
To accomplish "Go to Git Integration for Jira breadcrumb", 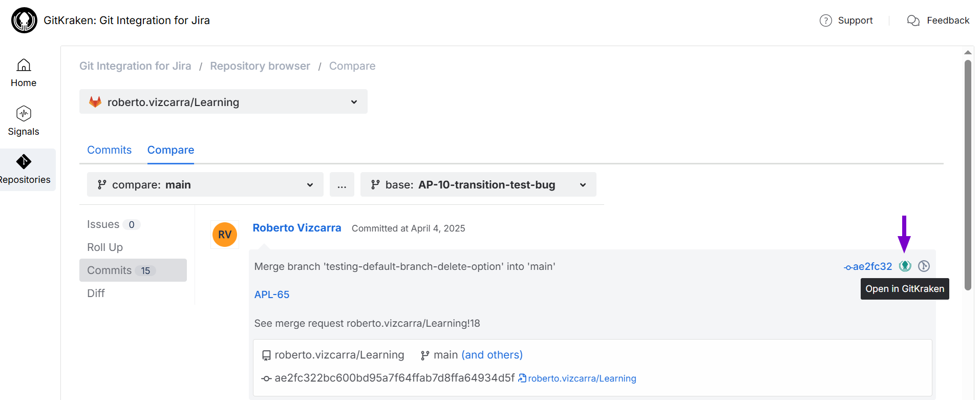I will pos(135,66).
